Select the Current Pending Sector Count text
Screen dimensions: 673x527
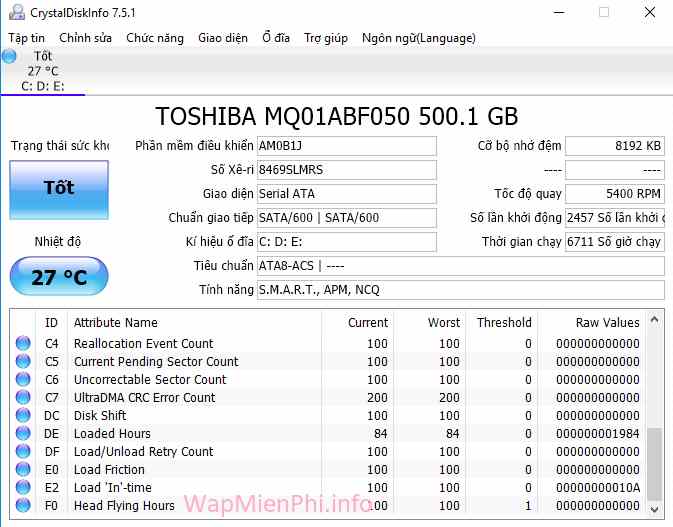(x=156, y=362)
